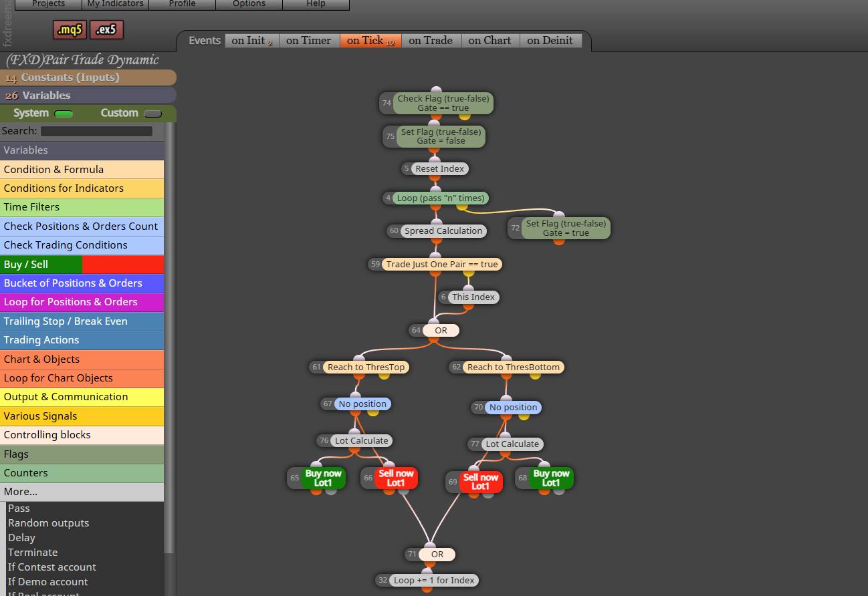Open the Buy / Sell category
Image resolution: width=868 pixels, height=596 pixels.
tap(82, 265)
